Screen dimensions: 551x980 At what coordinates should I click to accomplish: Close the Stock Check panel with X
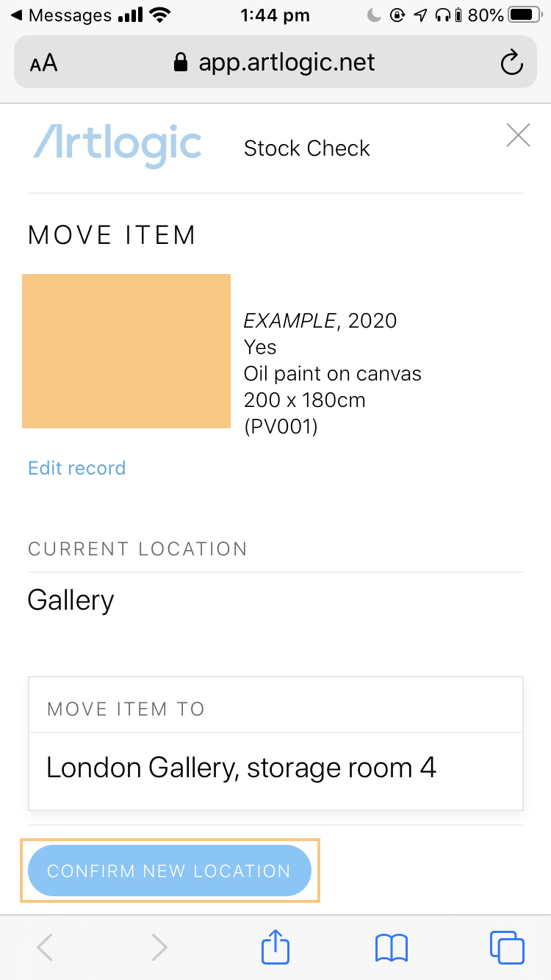click(518, 135)
